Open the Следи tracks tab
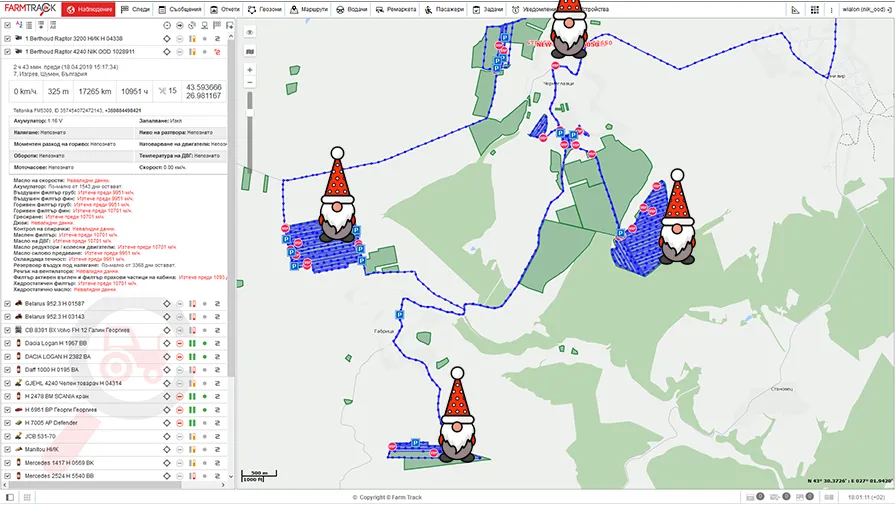The height and width of the screenshot is (505, 895). pyautogui.click(x=135, y=9)
